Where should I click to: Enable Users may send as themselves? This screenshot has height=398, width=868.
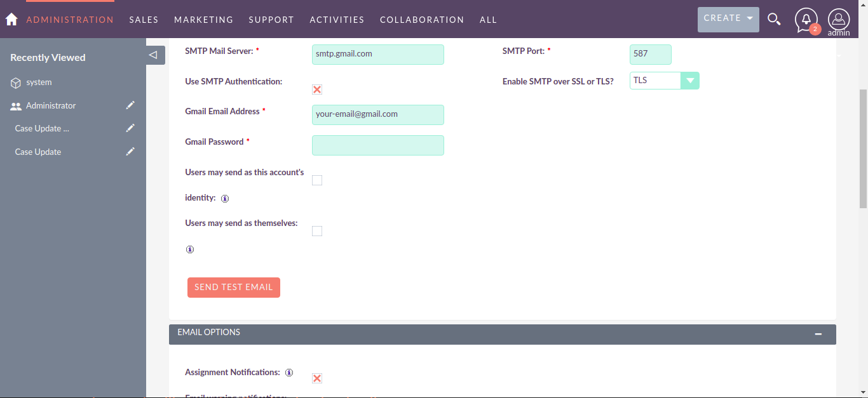(x=317, y=230)
